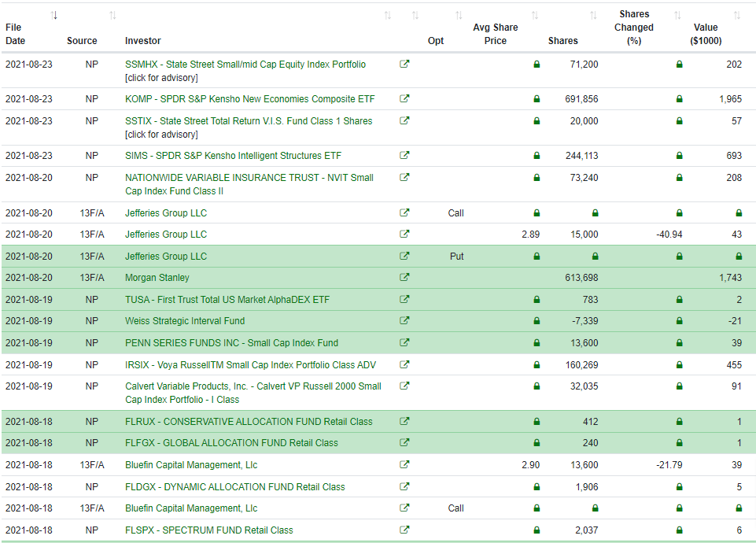This screenshot has height=543, width=756.
Task: Click locked Value icon in Jefferies Put row
Action: 739,256
